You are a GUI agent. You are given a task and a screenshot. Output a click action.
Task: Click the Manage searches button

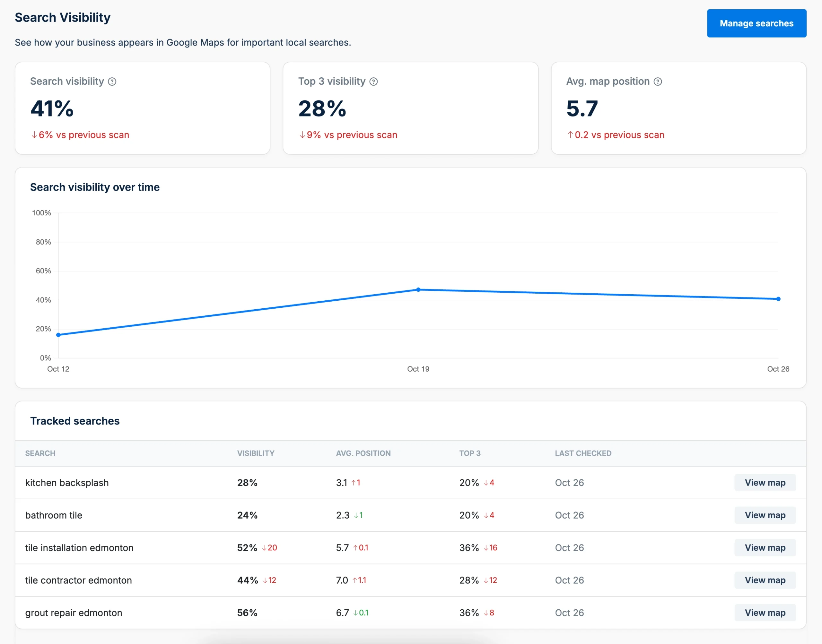point(756,23)
